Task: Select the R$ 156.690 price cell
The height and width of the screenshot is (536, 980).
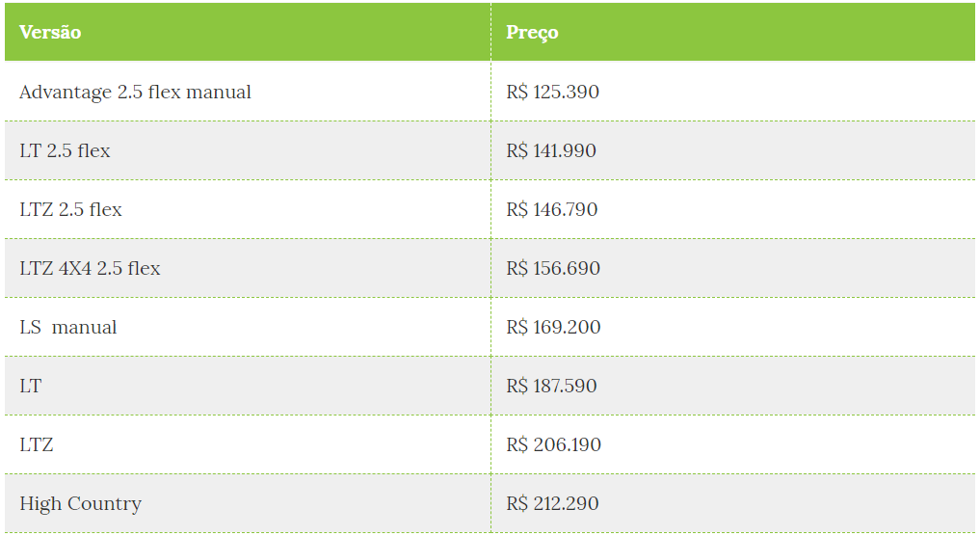Action: (x=733, y=268)
